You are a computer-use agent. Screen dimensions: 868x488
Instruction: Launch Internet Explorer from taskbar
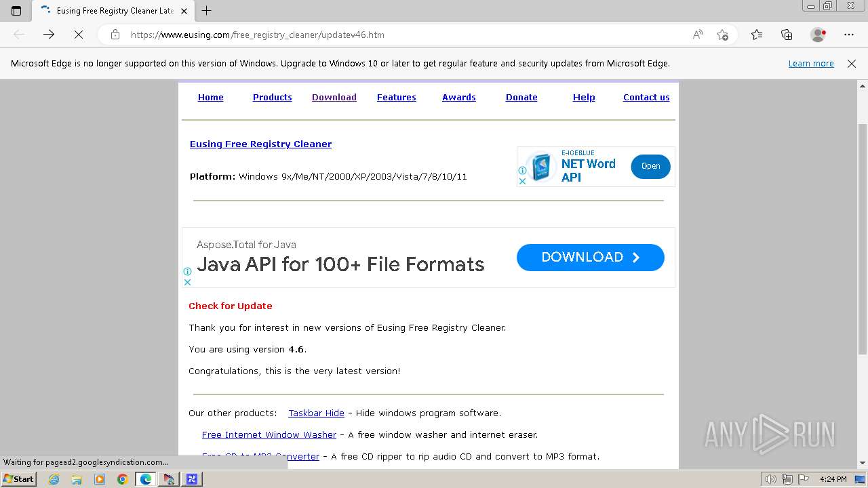coord(54,479)
